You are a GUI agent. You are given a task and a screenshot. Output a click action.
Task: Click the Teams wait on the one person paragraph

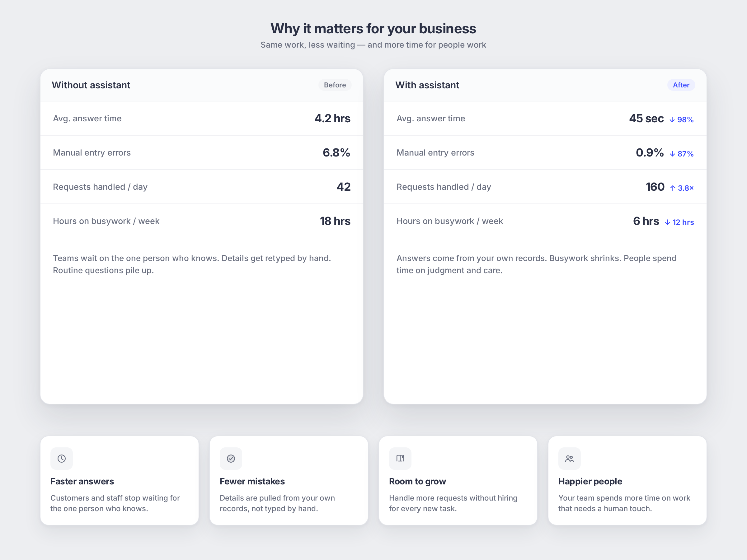[x=192, y=264]
